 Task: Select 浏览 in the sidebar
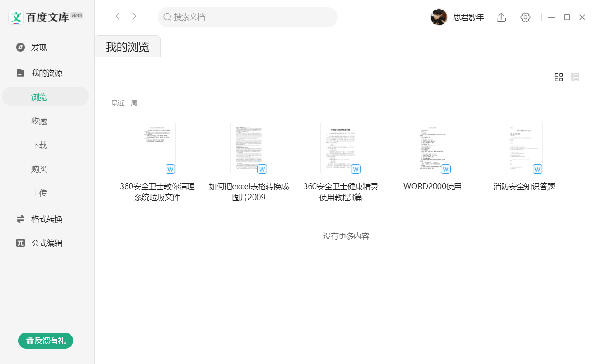tap(45, 97)
